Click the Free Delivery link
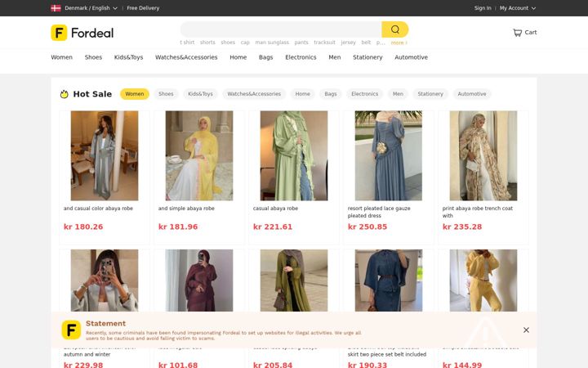Screen dimensions: 588x368 tap(143, 8)
